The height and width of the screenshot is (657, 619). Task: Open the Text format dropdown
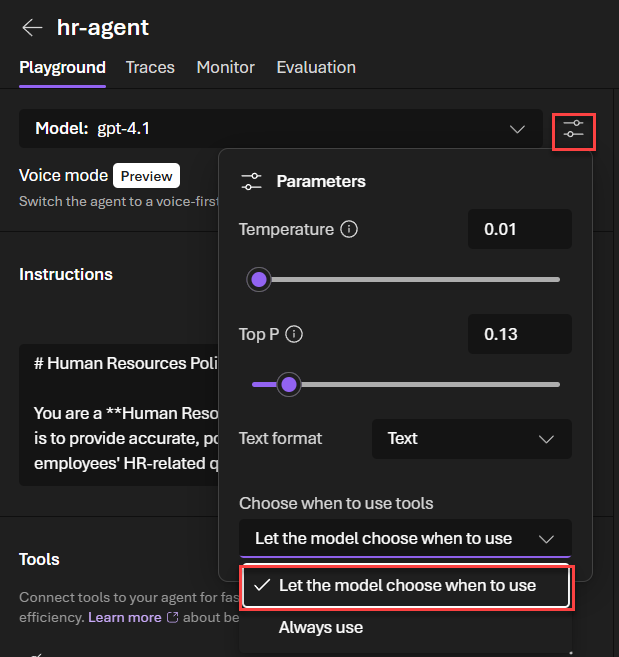pyautogui.click(x=471, y=439)
